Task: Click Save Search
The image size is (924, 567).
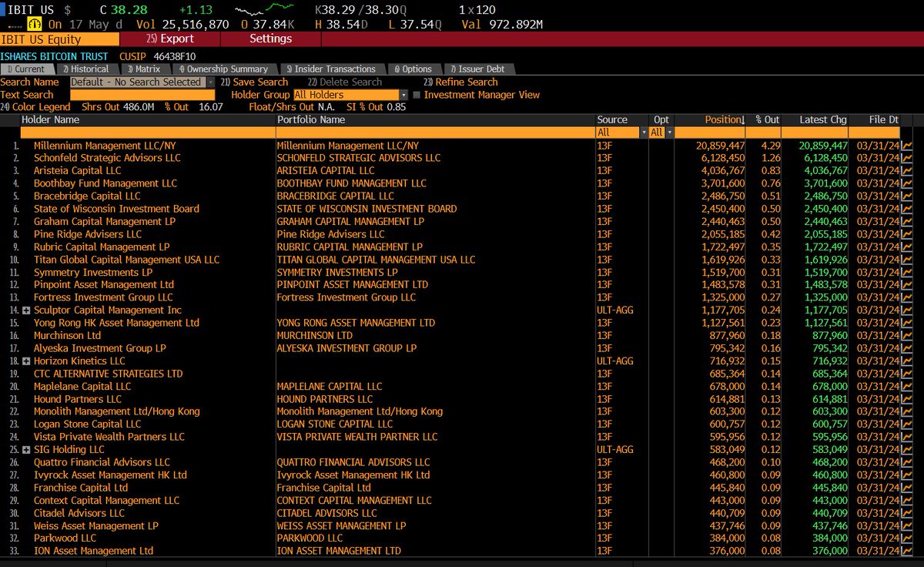Action: pos(254,82)
